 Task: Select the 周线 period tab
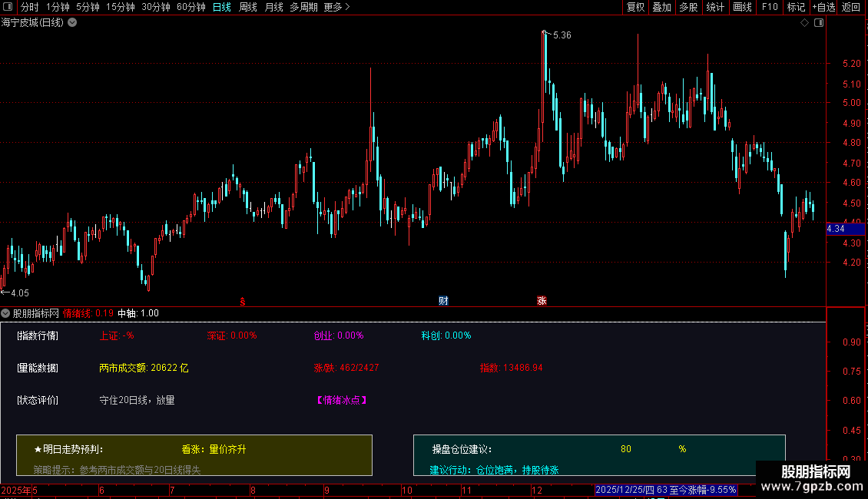tap(248, 7)
